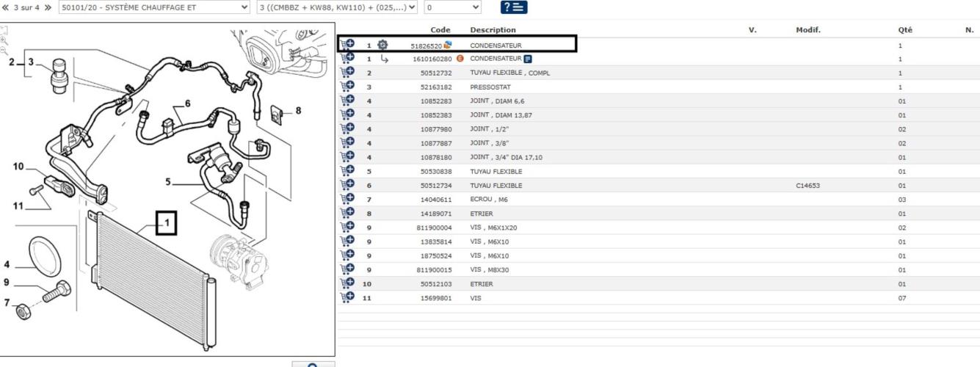The image size is (980, 367).
Task: Go to next diagram page
Action: click(48, 7)
